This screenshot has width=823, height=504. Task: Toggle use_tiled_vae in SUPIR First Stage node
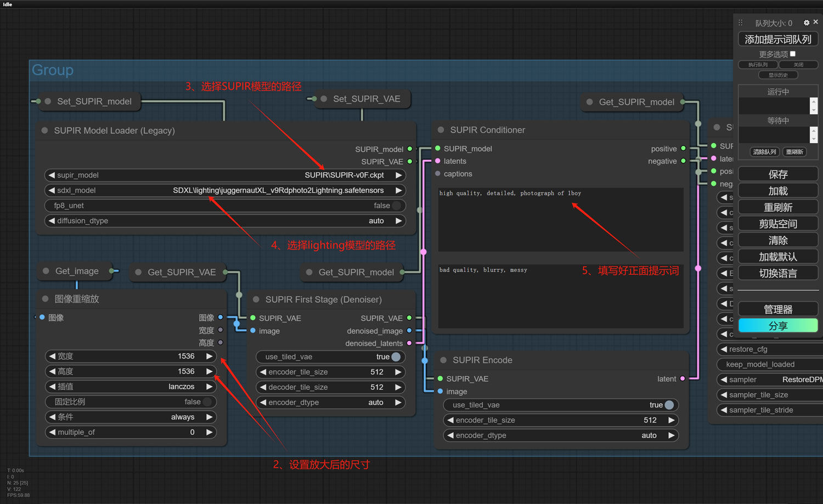tap(396, 357)
